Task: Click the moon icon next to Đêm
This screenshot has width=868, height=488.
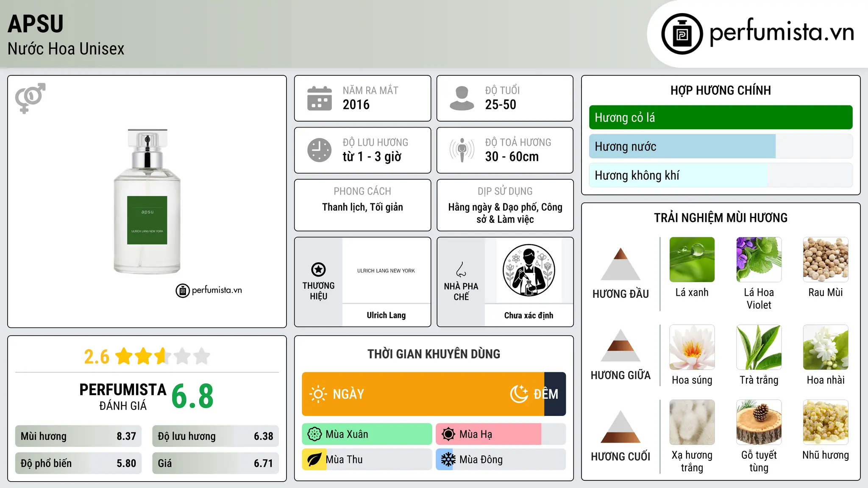Action: [519, 394]
